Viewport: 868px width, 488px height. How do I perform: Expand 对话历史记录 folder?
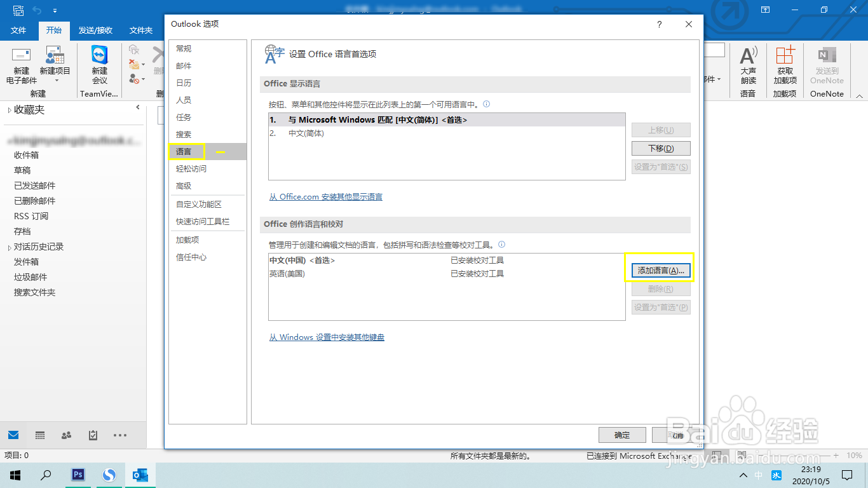coord(9,247)
